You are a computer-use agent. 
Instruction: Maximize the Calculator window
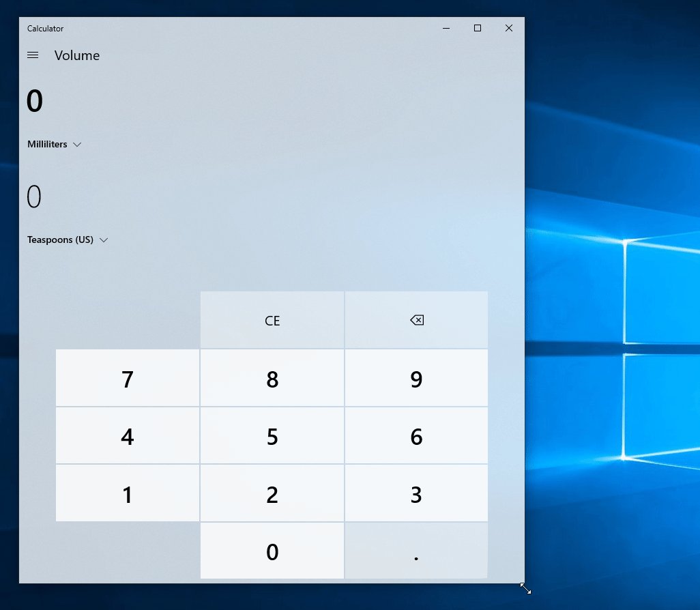pyautogui.click(x=478, y=28)
